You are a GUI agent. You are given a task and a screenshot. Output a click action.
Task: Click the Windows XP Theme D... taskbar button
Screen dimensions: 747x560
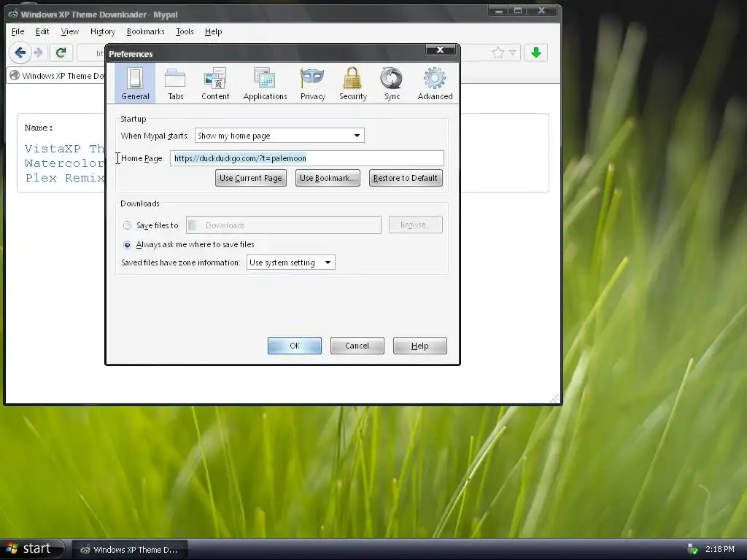click(130, 550)
